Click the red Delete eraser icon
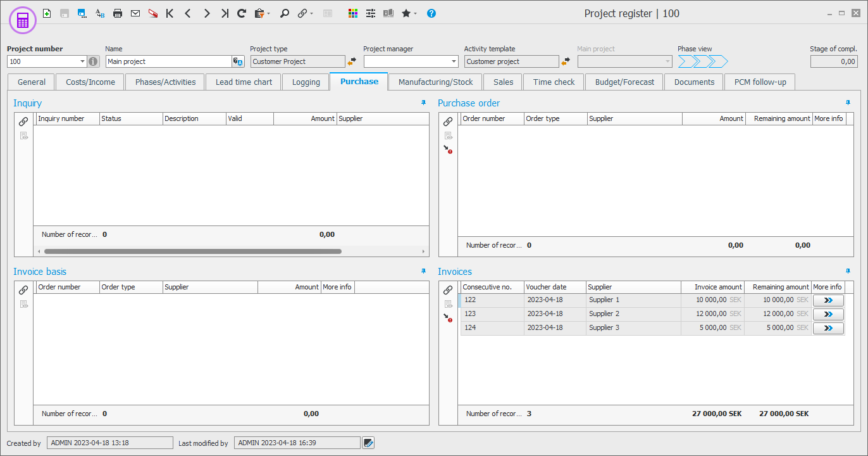This screenshot has width=868, height=456. tap(153, 13)
